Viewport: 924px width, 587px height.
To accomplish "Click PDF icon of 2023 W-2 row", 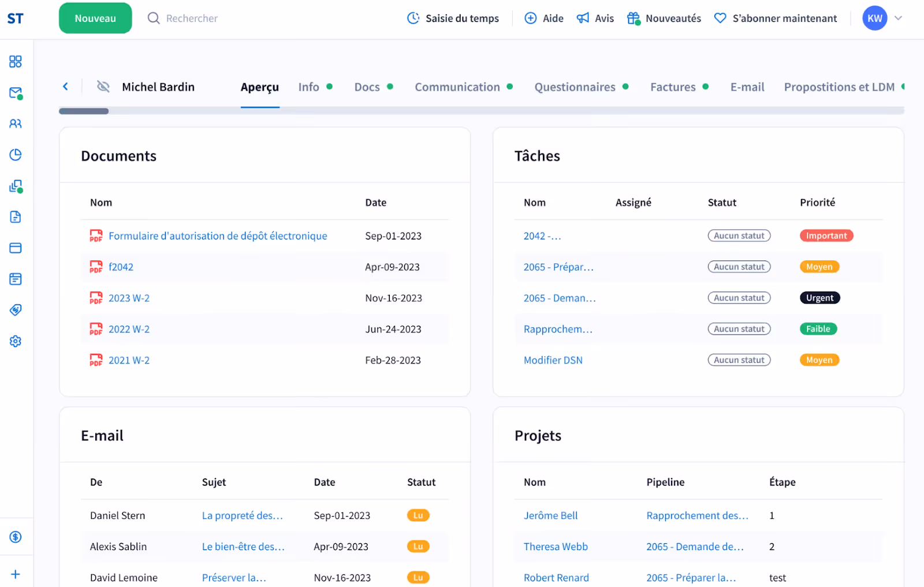I will (x=96, y=298).
